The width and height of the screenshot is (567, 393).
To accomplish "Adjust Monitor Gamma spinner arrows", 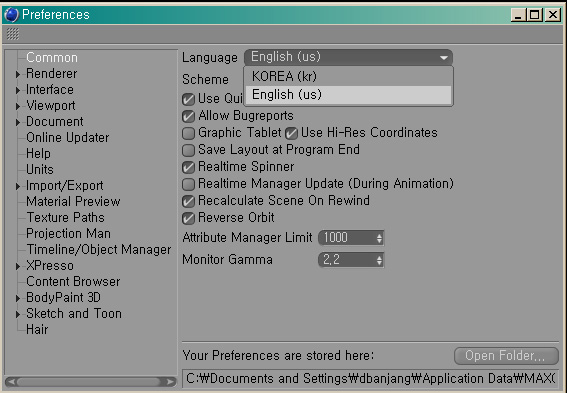I will (x=379, y=260).
